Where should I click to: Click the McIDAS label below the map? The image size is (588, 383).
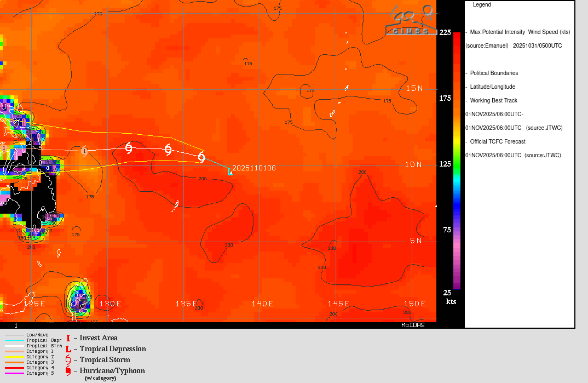pos(412,325)
